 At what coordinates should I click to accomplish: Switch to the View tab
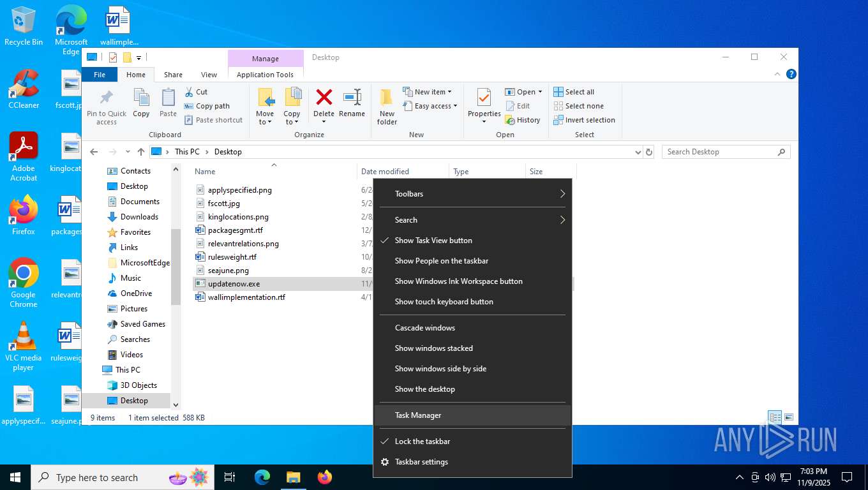(209, 75)
